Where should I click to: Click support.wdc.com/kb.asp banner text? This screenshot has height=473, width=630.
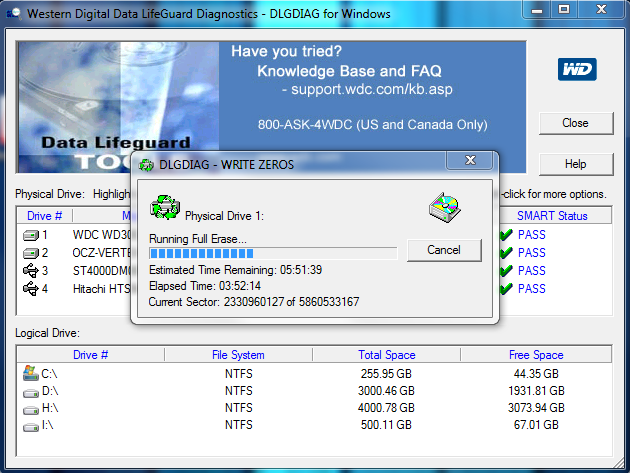[372, 89]
